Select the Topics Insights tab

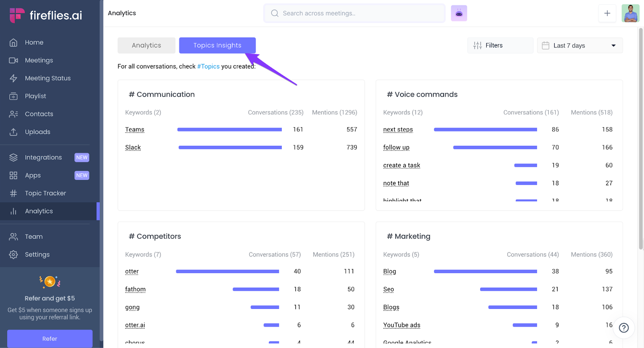pyautogui.click(x=217, y=46)
